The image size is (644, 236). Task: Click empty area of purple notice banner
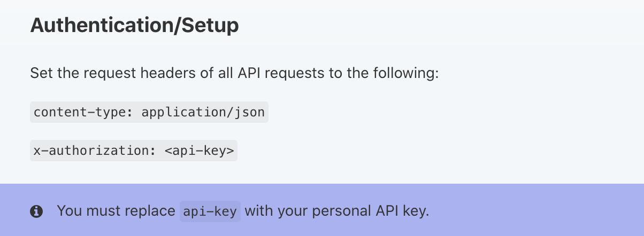point(535,211)
